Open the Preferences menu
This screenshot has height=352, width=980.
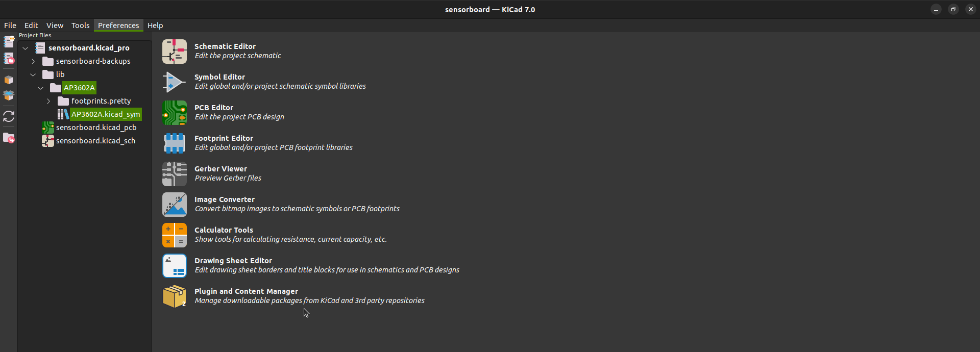click(x=118, y=26)
